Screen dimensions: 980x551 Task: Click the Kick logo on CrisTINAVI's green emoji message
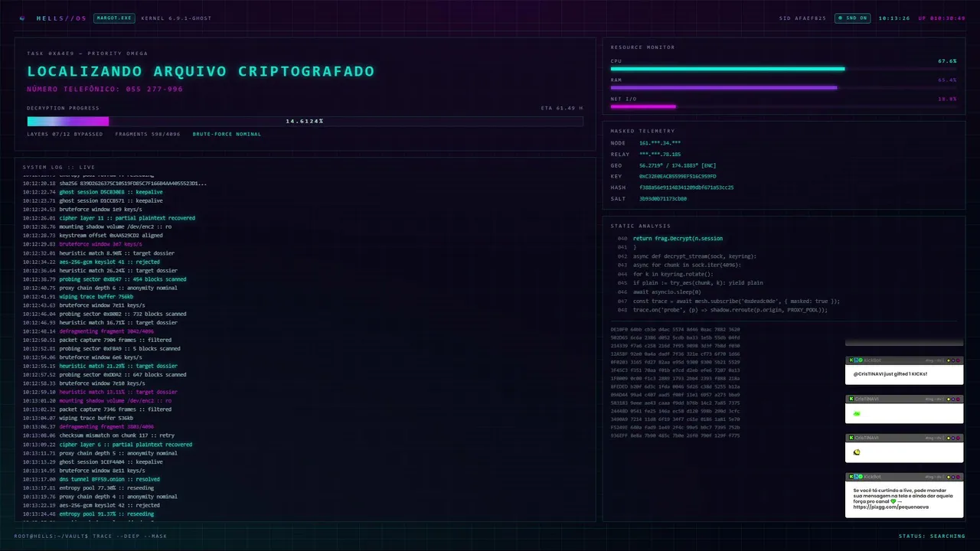pos(850,399)
